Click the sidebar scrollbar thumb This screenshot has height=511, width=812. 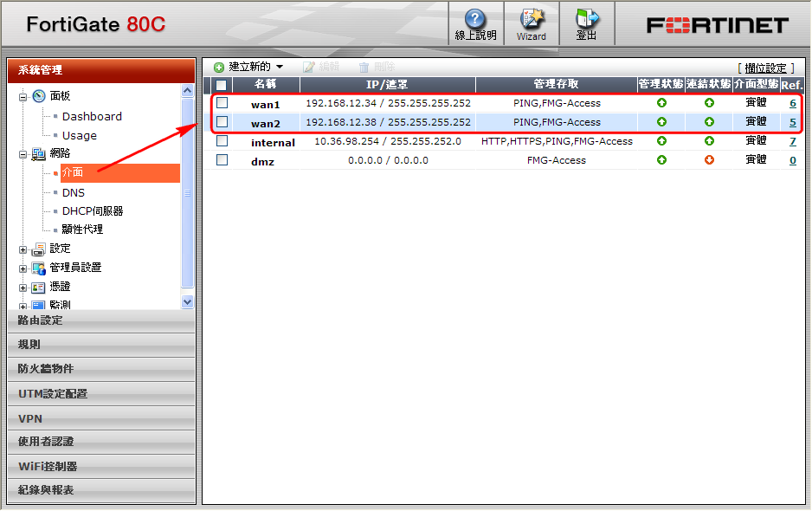coord(188,193)
